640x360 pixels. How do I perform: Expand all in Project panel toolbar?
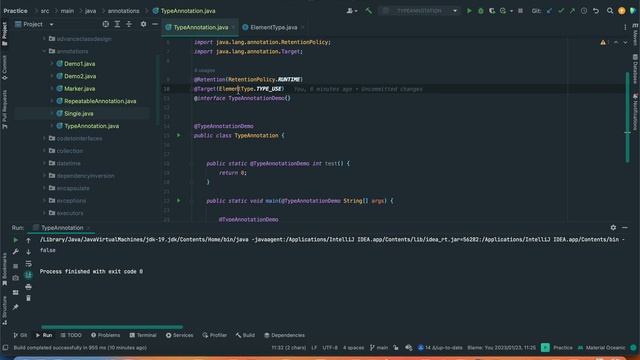coord(117,24)
